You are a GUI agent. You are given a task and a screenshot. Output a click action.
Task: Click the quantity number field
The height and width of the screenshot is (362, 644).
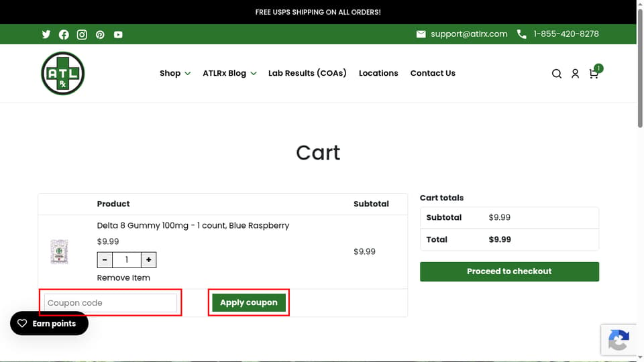[x=127, y=260]
